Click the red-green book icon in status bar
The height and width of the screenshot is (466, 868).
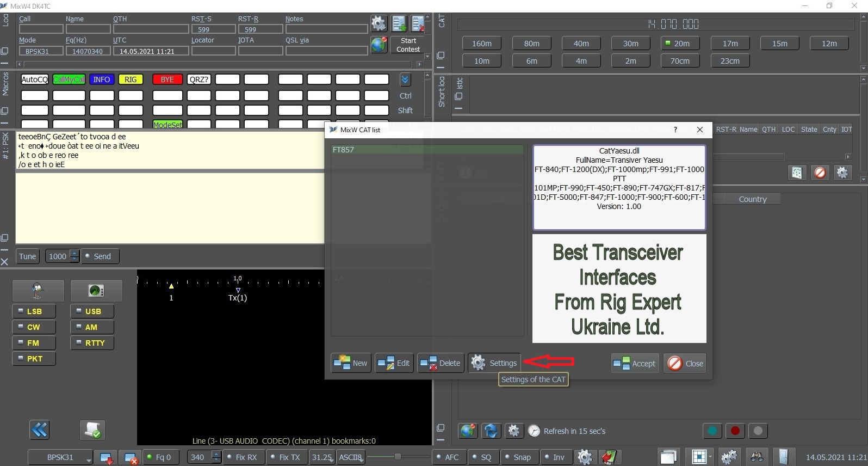[x=609, y=457]
